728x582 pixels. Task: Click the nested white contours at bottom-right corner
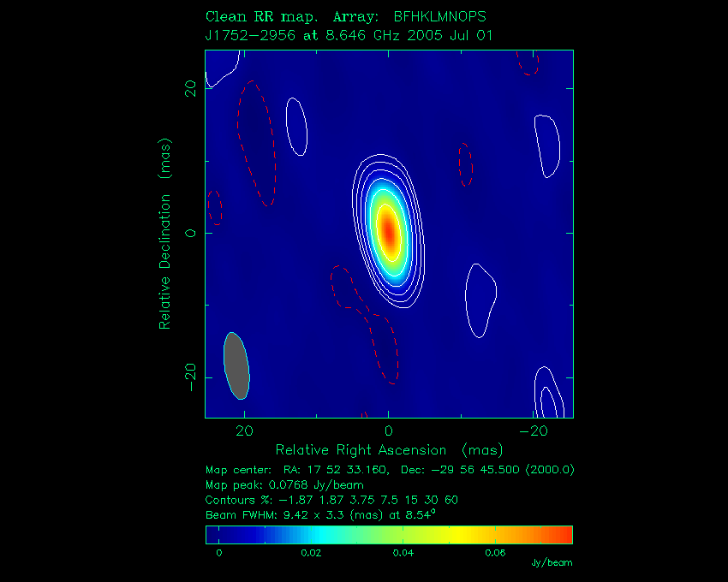(549, 393)
